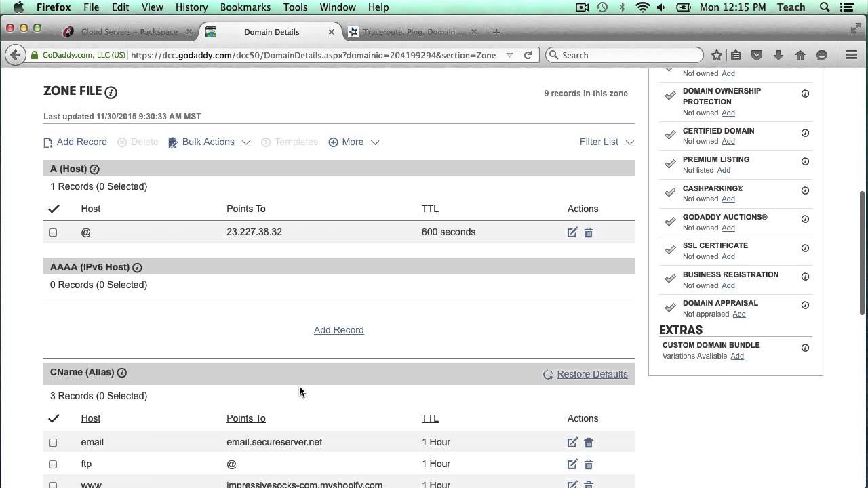This screenshot has height=488, width=868.
Task: Switch to Traceroute, Ping, Domain tab
Action: pyautogui.click(x=413, y=32)
